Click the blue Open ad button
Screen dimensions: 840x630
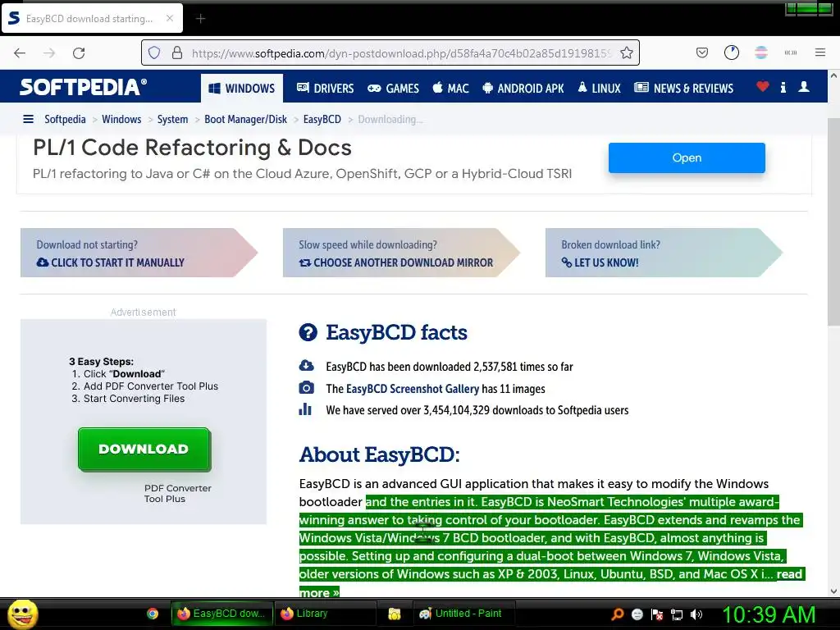[687, 157]
